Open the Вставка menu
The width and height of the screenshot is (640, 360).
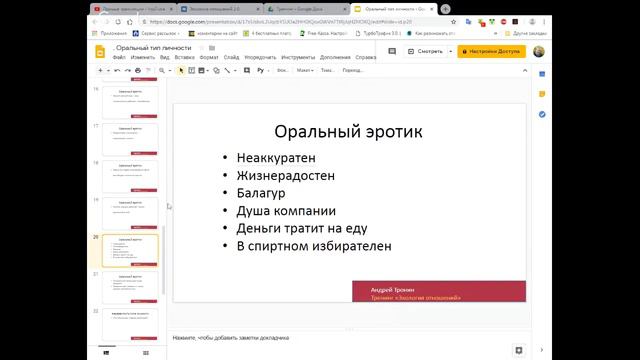click(x=184, y=58)
